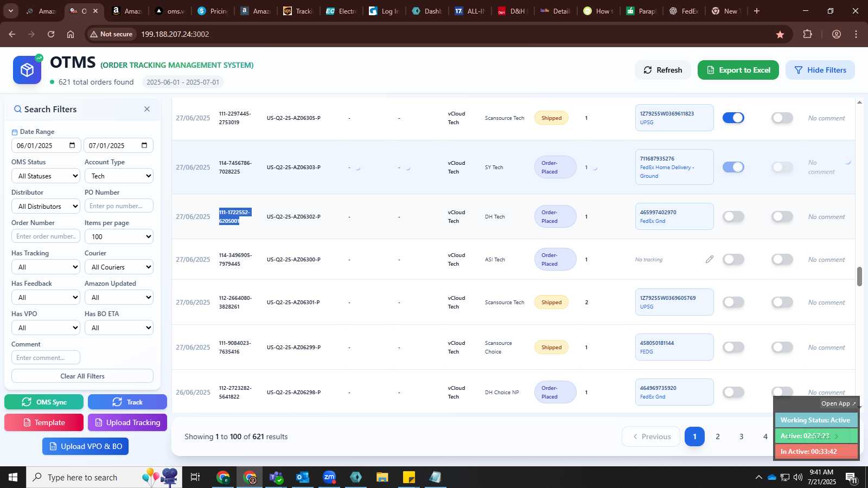Open the tab search chevron
This screenshot has height=488, width=868.
click(10, 11)
